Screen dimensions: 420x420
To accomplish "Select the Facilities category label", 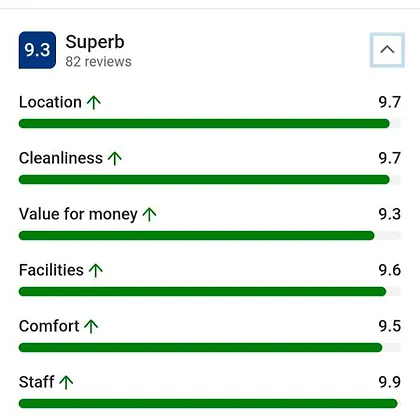I will coord(51,270).
